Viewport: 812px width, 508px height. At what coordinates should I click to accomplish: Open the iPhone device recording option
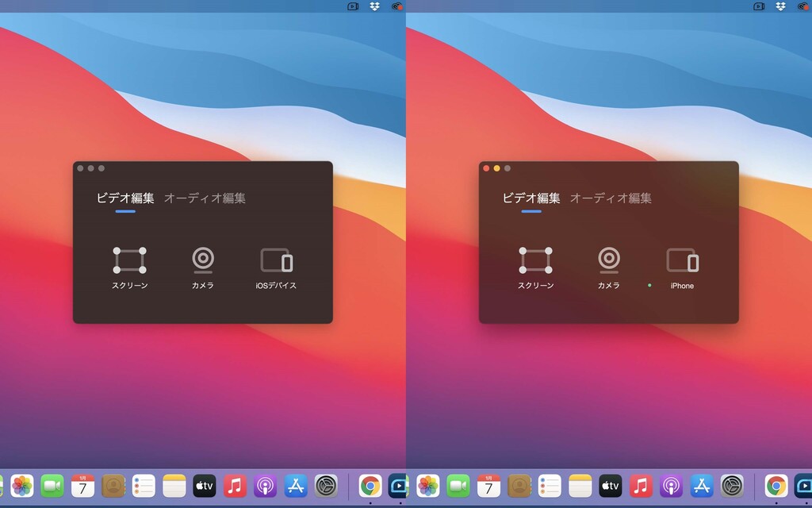pos(682,268)
